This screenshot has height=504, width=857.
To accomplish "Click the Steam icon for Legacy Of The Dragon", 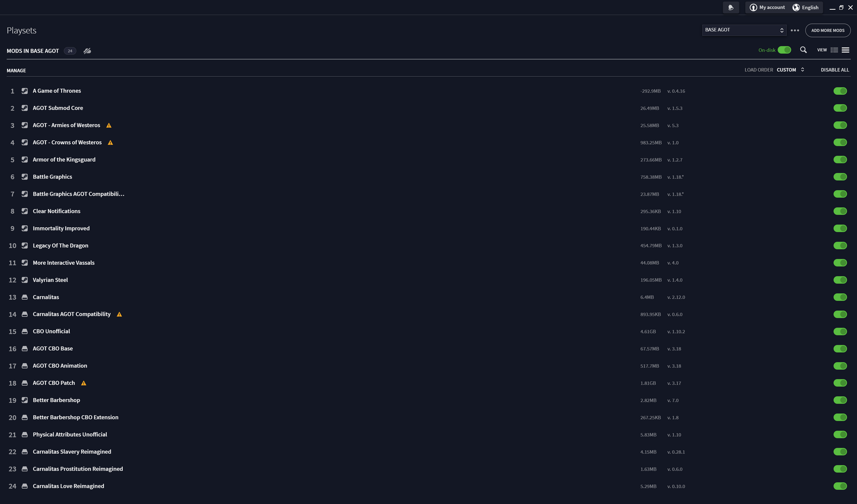I will pyautogui.click(x=25, y=246).
